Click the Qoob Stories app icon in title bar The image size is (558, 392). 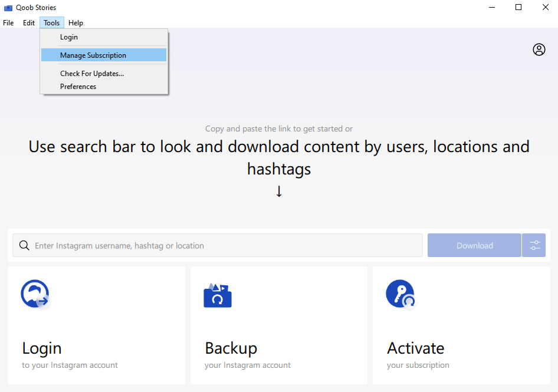pos(8,8)
